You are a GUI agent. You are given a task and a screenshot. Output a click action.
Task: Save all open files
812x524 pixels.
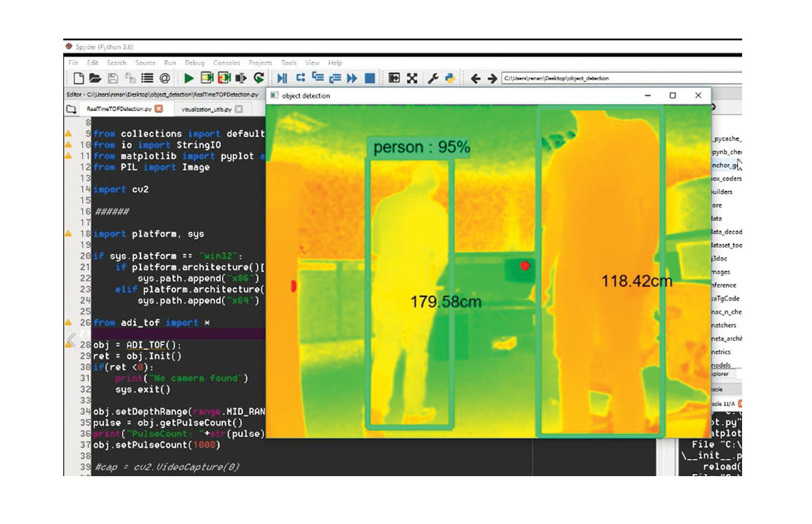(x=130, y=78)
